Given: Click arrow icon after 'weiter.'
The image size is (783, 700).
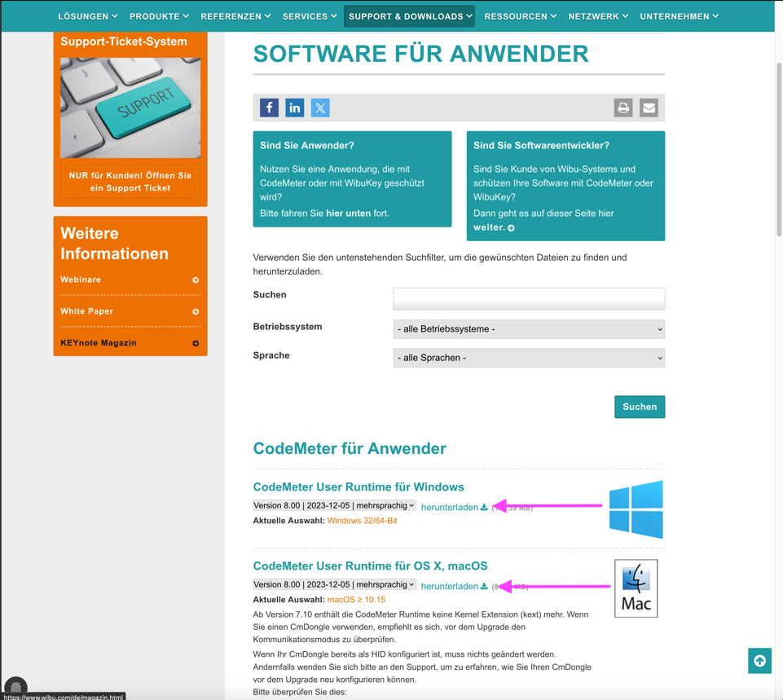Looking at the screenshot, I should click(x=511, y=227).
